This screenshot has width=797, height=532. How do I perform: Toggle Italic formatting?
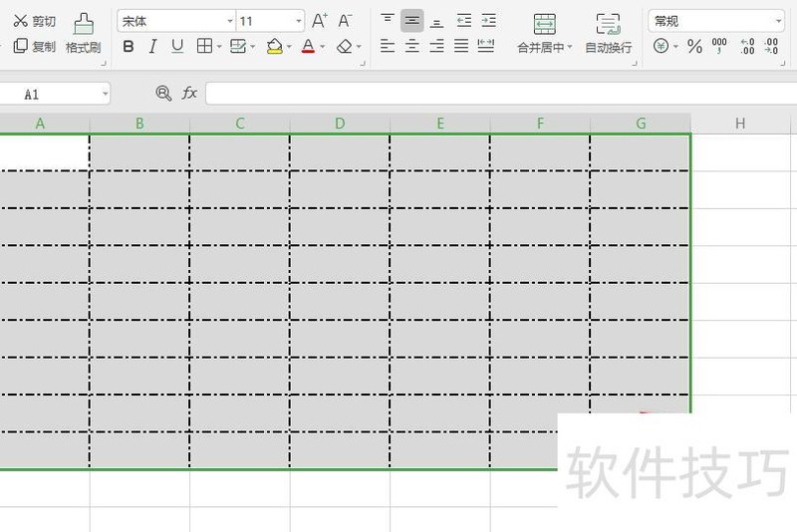152,47
